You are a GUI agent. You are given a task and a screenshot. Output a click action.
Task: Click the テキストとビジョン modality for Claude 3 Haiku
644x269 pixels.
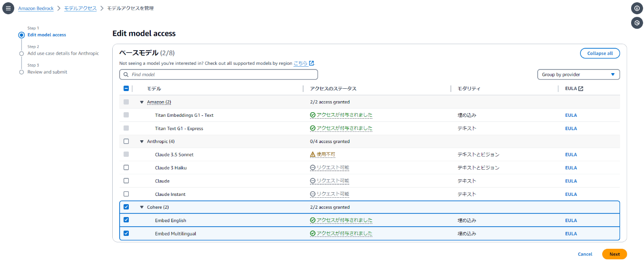[478, 168]
